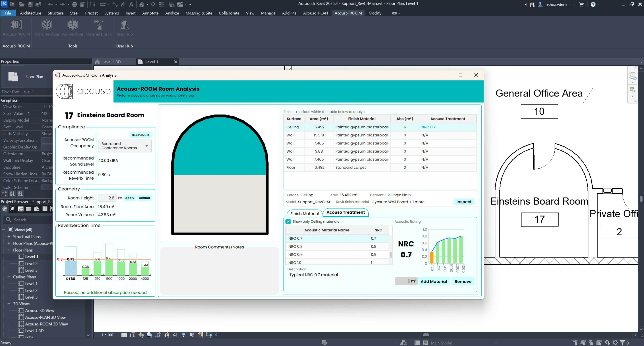Expand Floor Plans (Acouso-PLAN) tree node
The width and height of the screenshot is (644, 346).
click(x=9, y=243)
